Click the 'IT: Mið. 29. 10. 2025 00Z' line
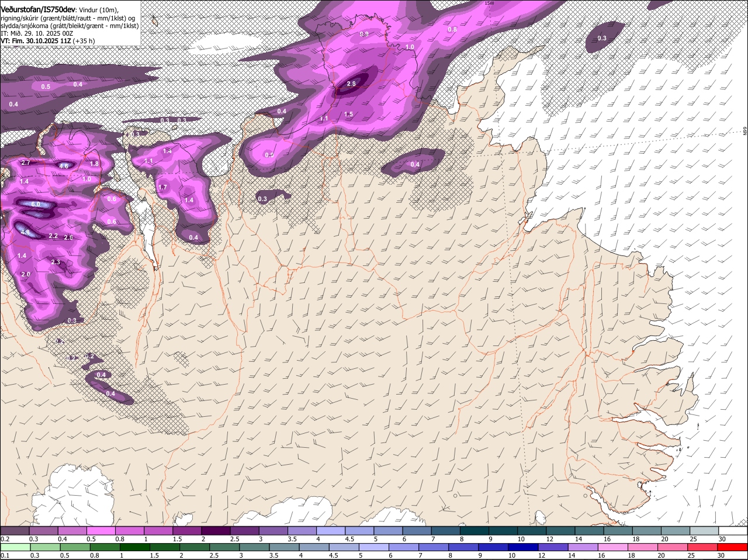The width and height of the screenshot is (748, 560). click(37, 33)
